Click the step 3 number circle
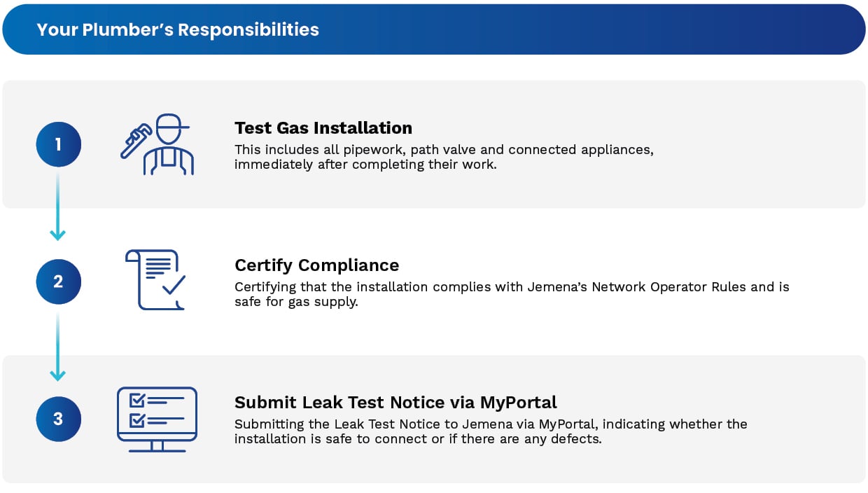Screen dimensions: 868x493 click(59, 419)
